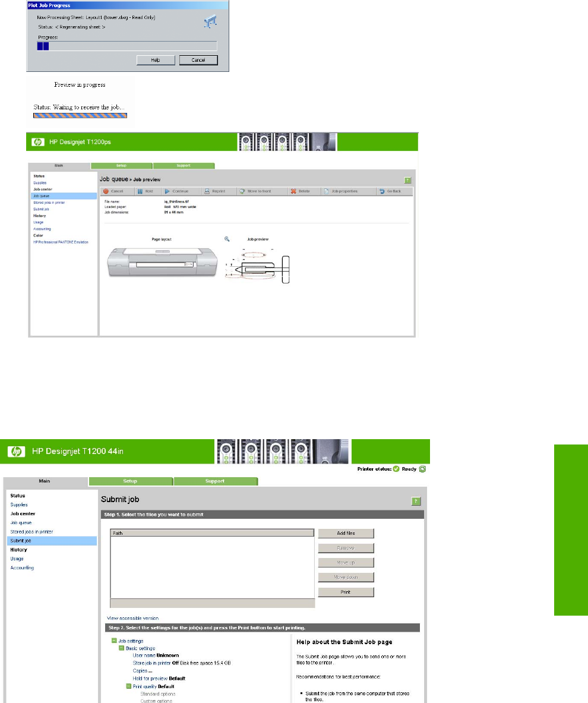
Task: Click the HP logo in T1200 44in header
Action: pyautogui.click(x=16, y=452)
